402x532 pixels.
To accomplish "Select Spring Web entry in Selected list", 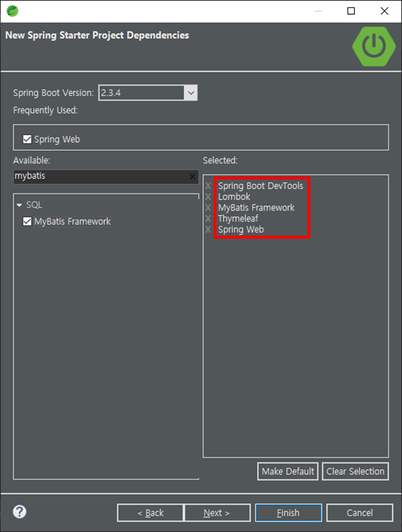I will point(241,229).
